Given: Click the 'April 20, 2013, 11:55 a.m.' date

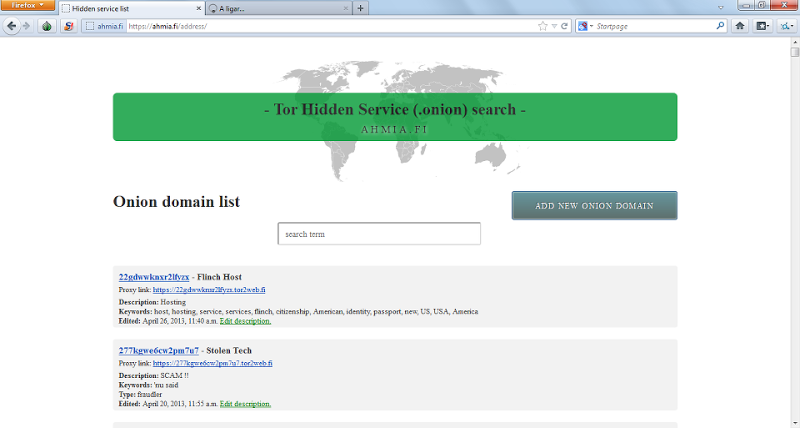Looking at the screenshot, I should pos(180,404).
